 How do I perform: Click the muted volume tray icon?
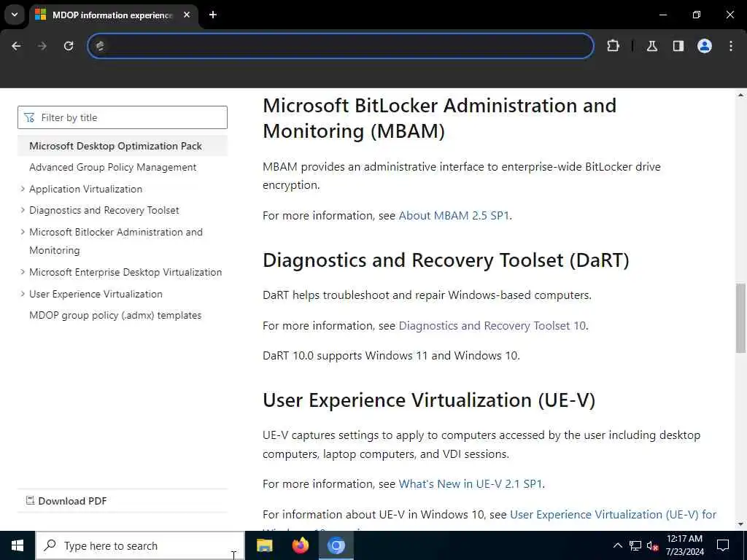click(x=653, y=545)
